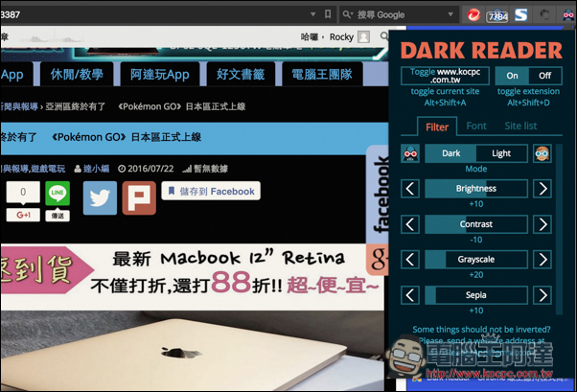Switch to the Site list tab

click(520, 126)
